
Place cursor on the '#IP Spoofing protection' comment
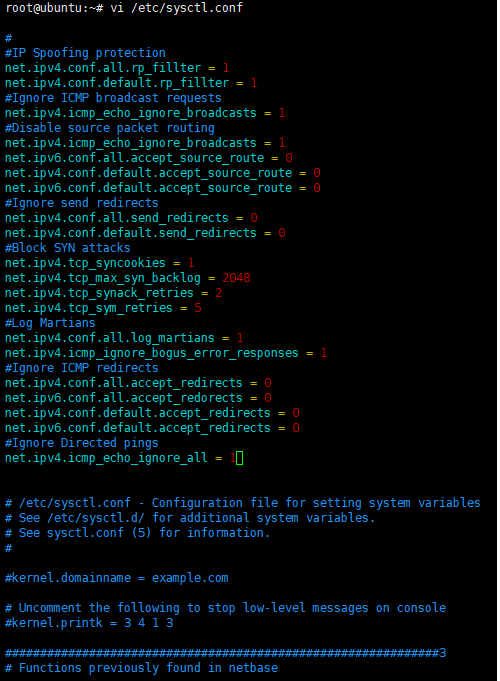85,53
